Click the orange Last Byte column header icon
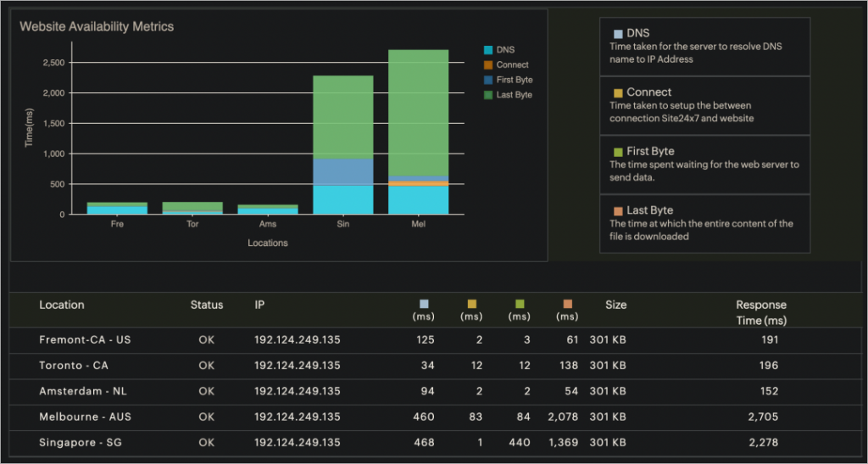Viewport: 868px width, 464px height. [x=567, y=304]
